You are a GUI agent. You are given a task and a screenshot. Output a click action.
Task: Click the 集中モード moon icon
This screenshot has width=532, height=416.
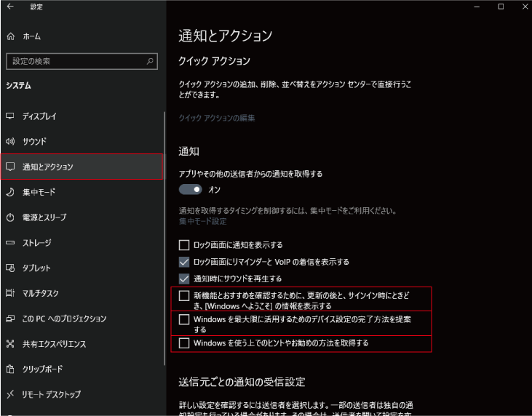[10, 192]
